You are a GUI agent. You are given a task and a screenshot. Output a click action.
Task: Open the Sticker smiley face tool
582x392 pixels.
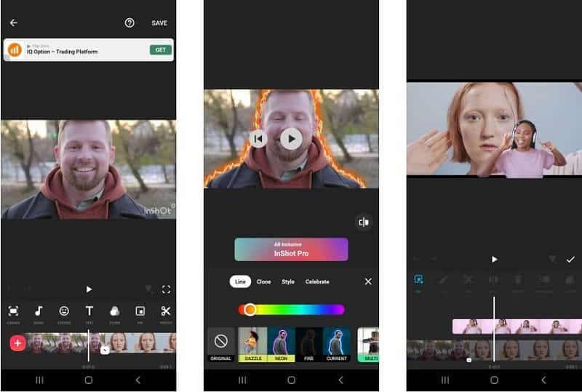pyautogui.click(x=64, y=313)
